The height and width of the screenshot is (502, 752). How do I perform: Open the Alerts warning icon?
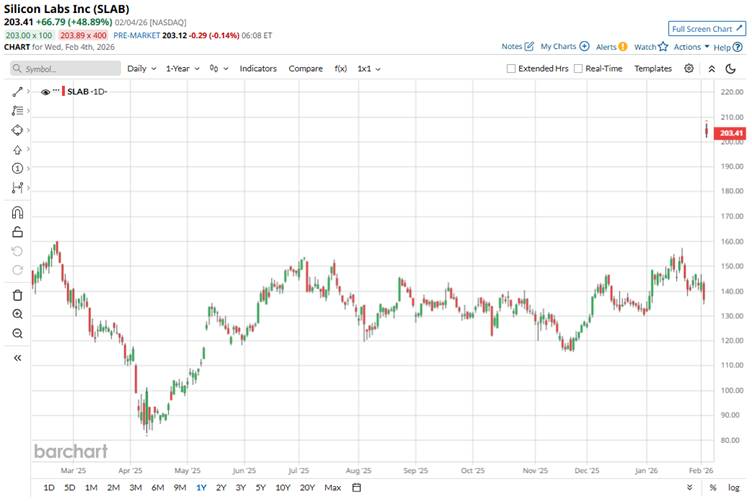tap(623, 47)
